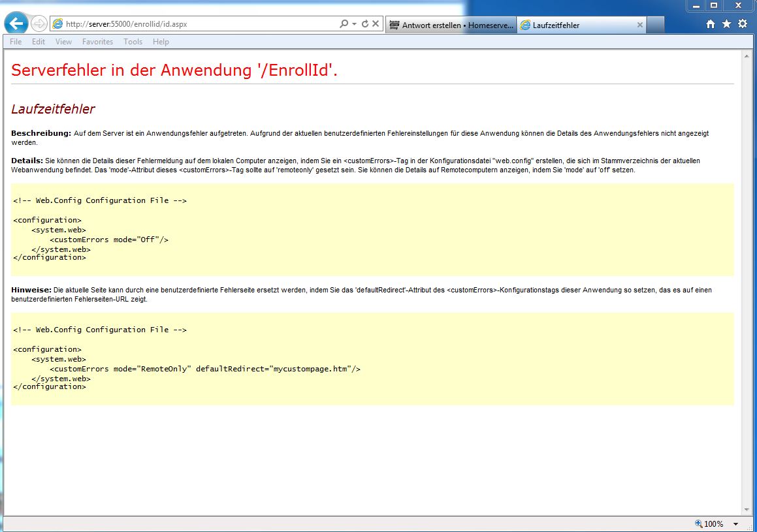Open the Tools menu in the menu bar
The width and height of the screenshot is (757, 532).
tap(133, 42)
